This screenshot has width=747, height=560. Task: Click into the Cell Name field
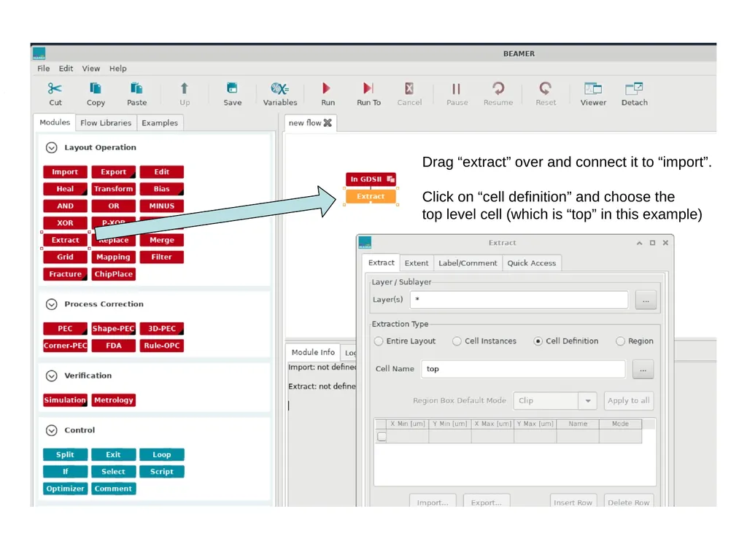point(523,369)
